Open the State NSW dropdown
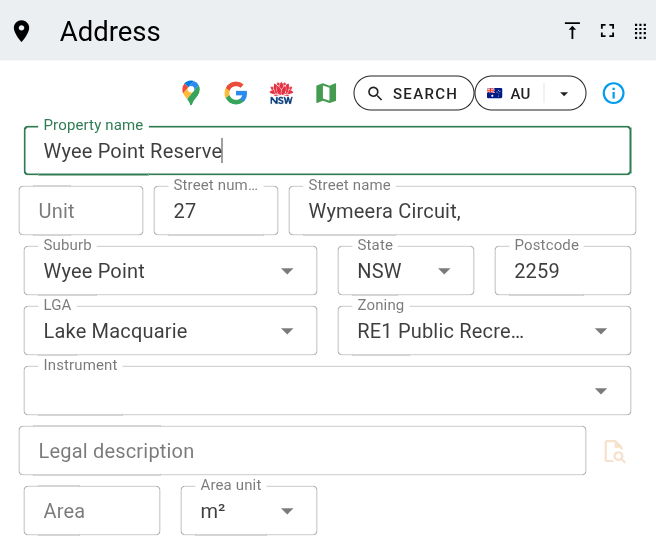This screenshot has height=550, width=656. (x=444, y=271)
